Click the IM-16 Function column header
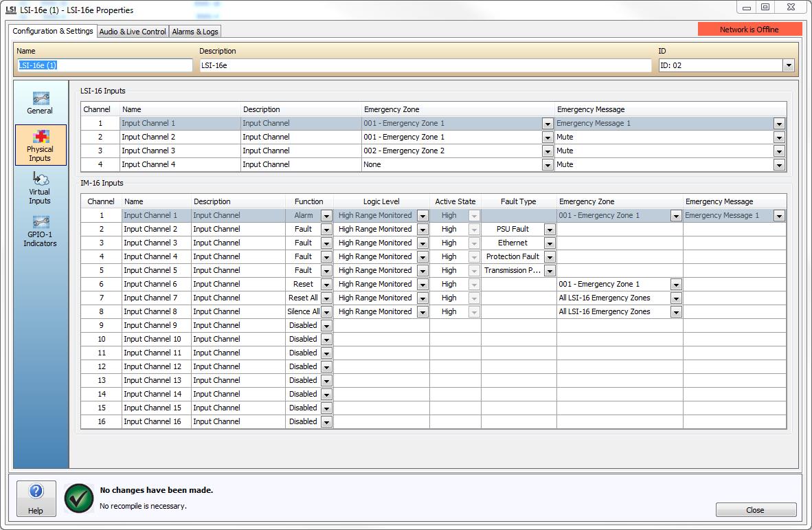Screen dimensions: 812x530 (308, 201)
